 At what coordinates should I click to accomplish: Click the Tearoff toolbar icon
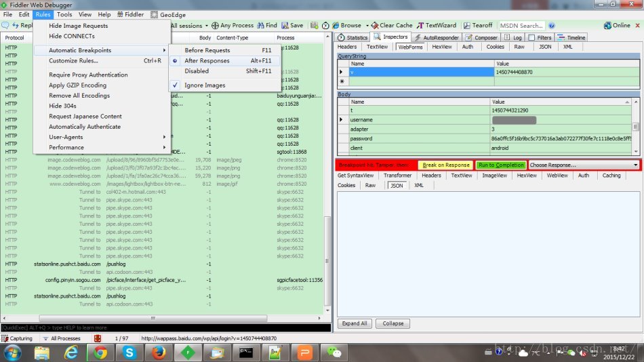tap(467, 26)
